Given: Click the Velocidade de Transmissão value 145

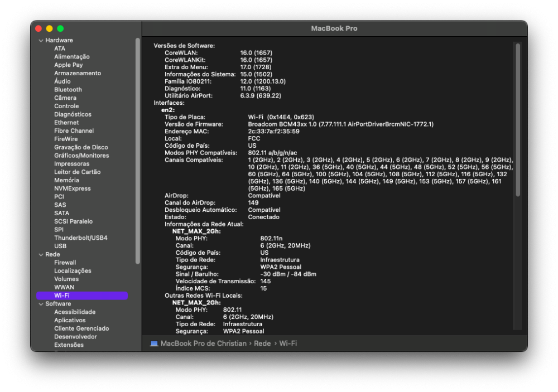Looking at the screenshot, I should [x=266, y=282].
